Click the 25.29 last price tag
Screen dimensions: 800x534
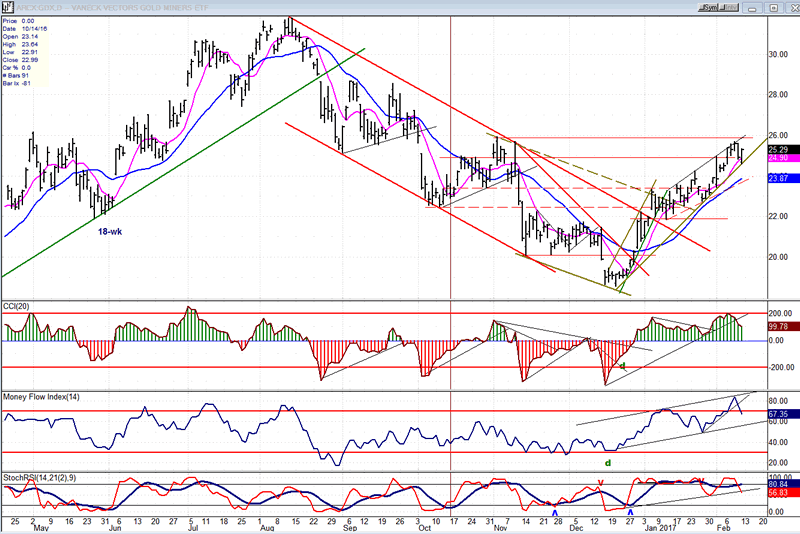coord(780,150)
